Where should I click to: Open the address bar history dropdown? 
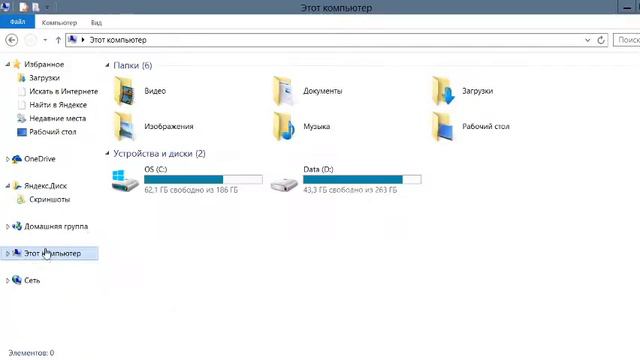click(x=587, y=40)
